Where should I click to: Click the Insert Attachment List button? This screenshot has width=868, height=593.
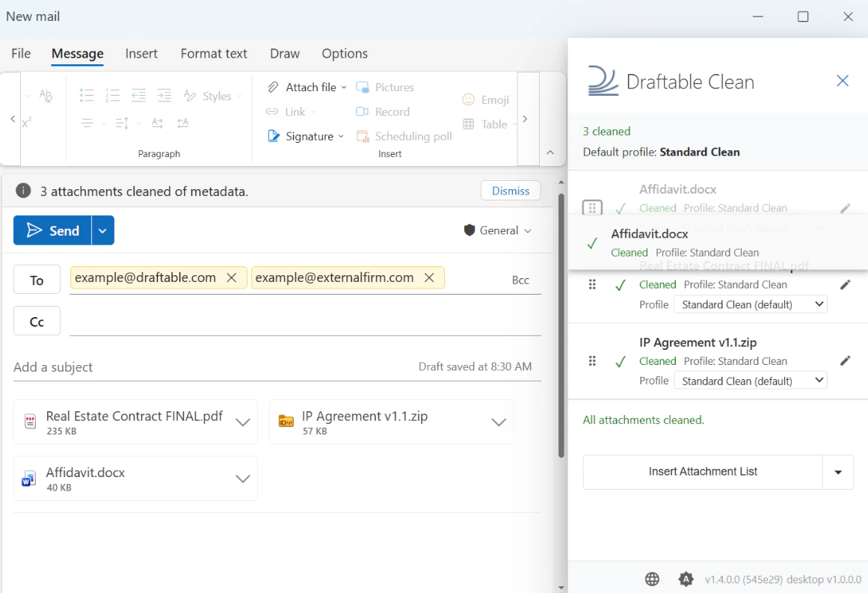click(703, 473)
